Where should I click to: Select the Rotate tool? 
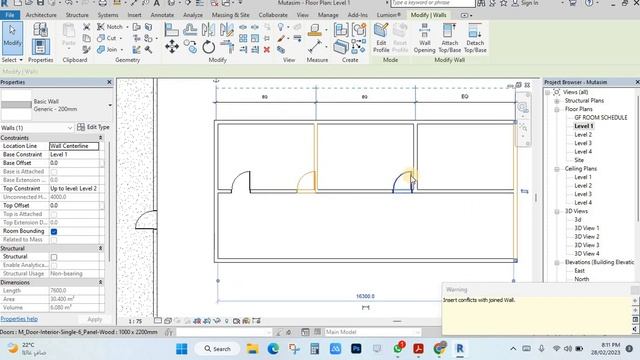(208, 47)
